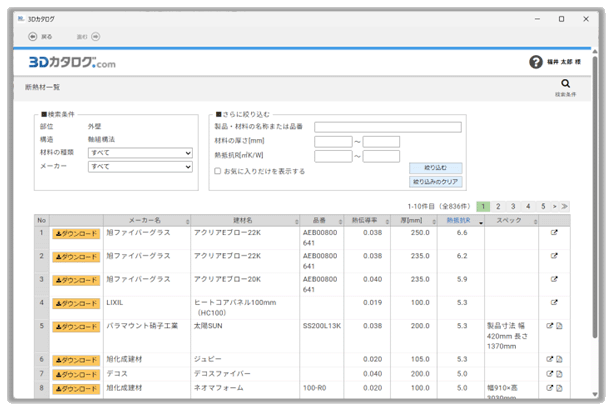Image resolution: width=612 pixels, height=410 pixels.
Task: Open the external link icon in row 2
Action: [554, 256]
